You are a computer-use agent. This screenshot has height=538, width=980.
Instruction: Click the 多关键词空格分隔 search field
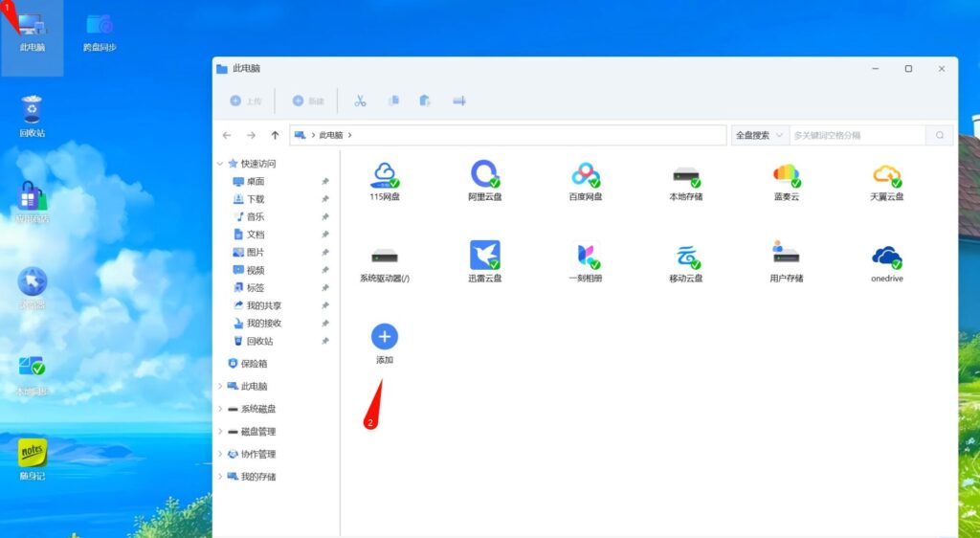[x=857, y=135]
